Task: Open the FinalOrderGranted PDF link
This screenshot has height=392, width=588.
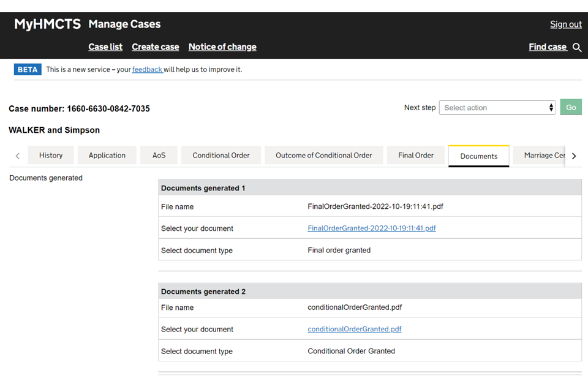Action: [371, 228]
